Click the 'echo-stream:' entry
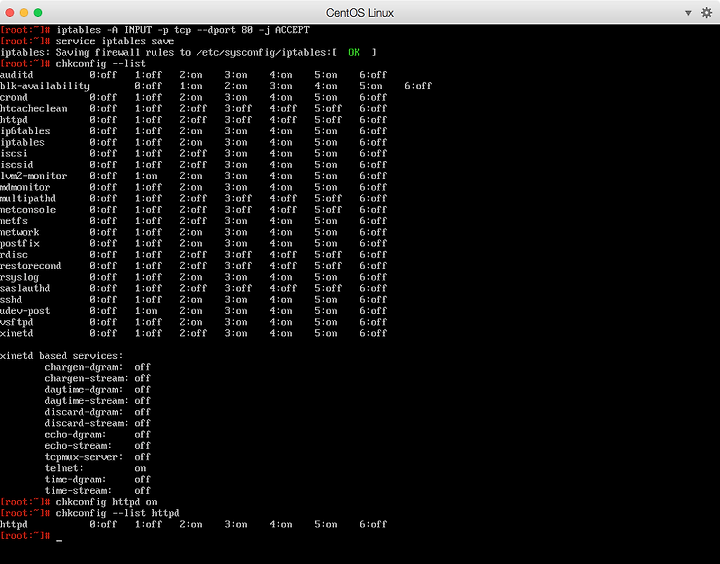This screenshot has height=564, width=720. pyautogui.click(x=79, y=446)
